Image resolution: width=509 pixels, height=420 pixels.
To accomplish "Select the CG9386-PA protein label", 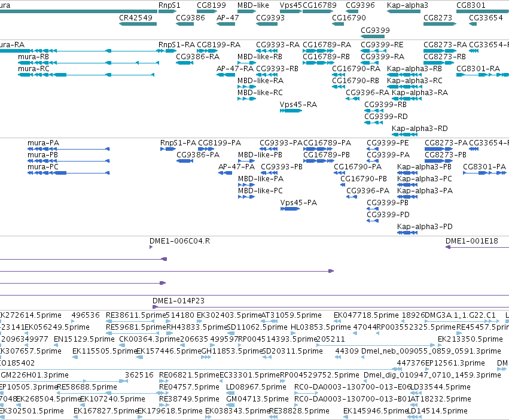I will (198, 155).
